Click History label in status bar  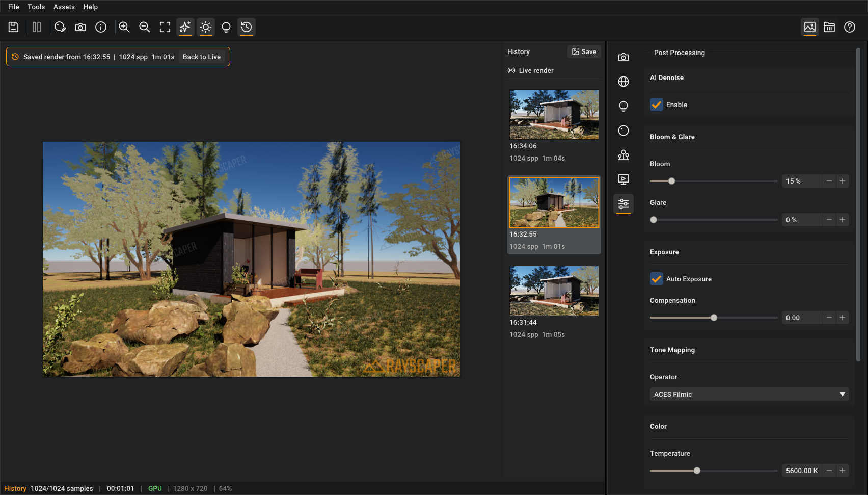coord(15,488)
